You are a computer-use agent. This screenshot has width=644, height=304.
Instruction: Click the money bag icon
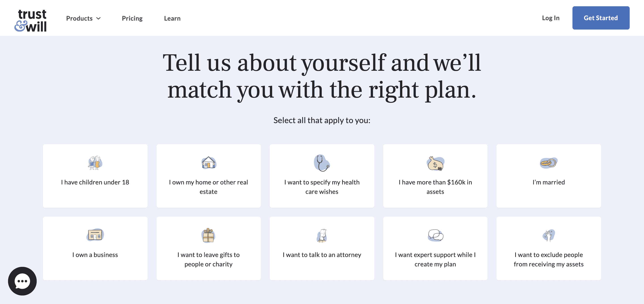(x=435, y=163)
